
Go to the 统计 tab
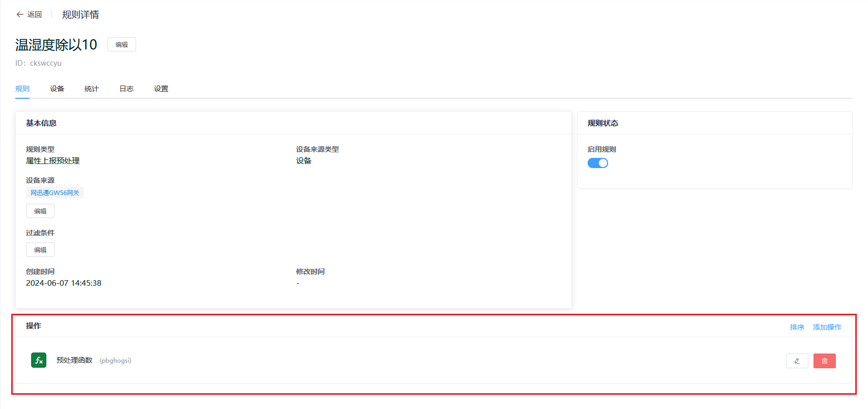point(92,89)
